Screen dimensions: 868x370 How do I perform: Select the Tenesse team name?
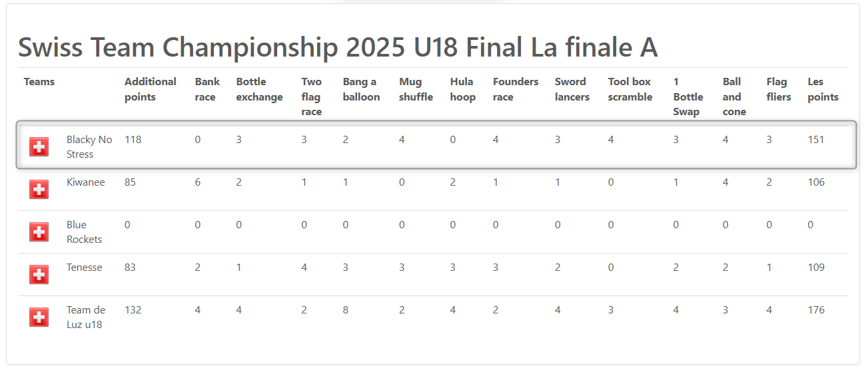click(x=84, y=268)
